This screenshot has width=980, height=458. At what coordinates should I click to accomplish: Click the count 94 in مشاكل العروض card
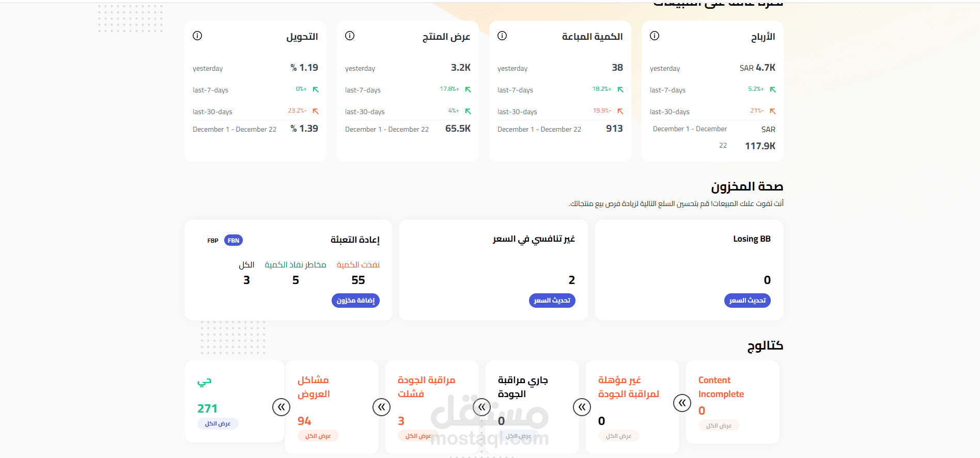tap(304, 421)
